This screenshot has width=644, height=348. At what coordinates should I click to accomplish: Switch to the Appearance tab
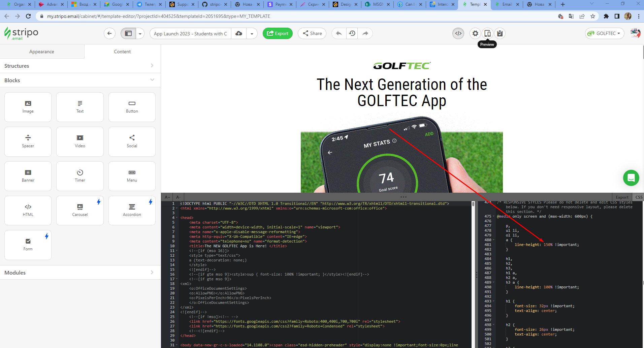pyautogui.click(x=42, y=52)
